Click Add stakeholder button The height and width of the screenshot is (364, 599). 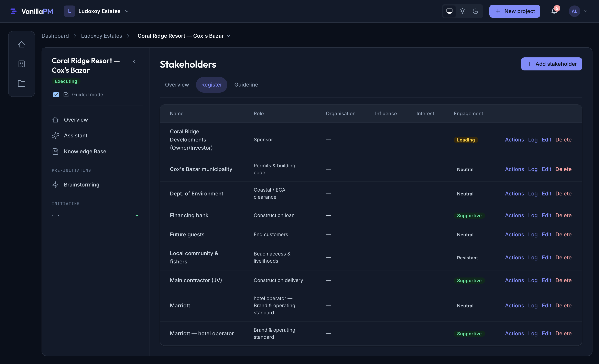[x=551, y=64]
